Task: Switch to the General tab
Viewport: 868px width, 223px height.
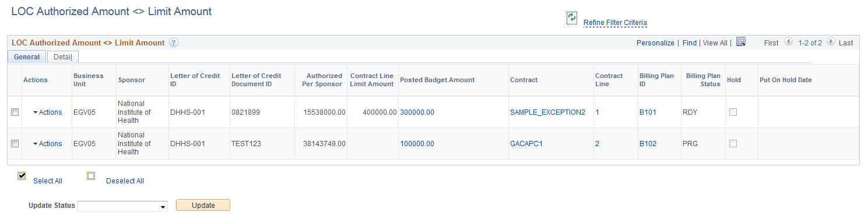Action: click(x=27, y=57)
